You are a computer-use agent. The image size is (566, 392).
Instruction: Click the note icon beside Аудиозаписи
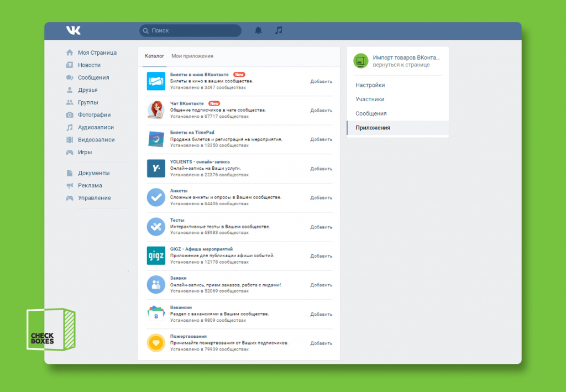pos(70,127)
